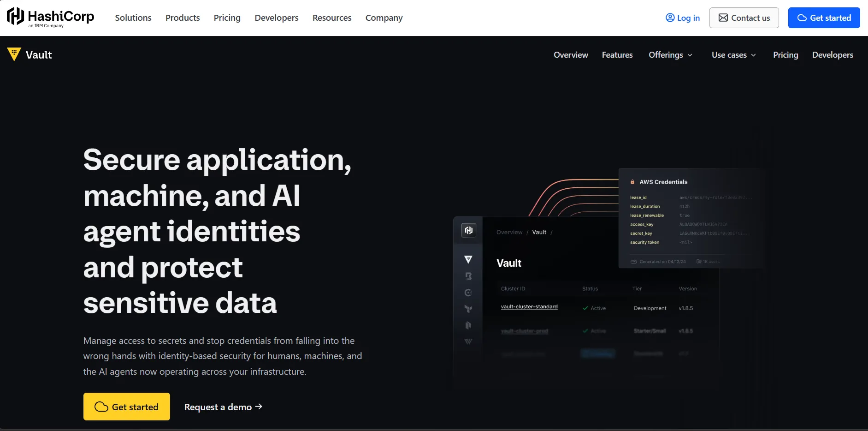Screen dimensions: 868x431
Task: Click the Packer icon in mockup sidebar
Action: pos(468,325)
